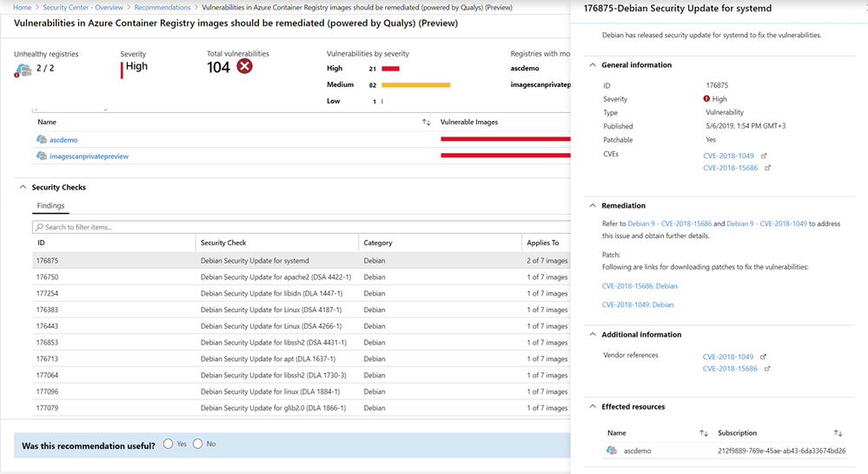Open the Debian 9 - CVE-2018-1049 remediation link
Image resolution: width=868 pixels, height=474 pixels.
click(766, 224)
